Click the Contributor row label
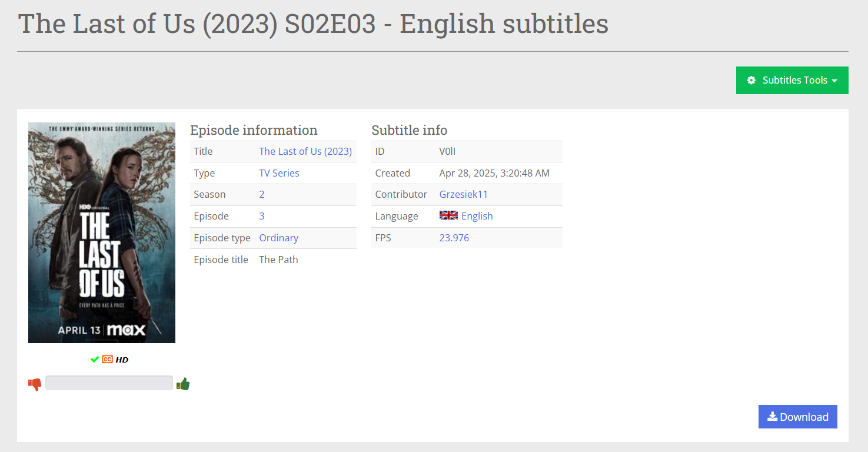The width and height of the screenshot is (868, 452). point(401,194)
